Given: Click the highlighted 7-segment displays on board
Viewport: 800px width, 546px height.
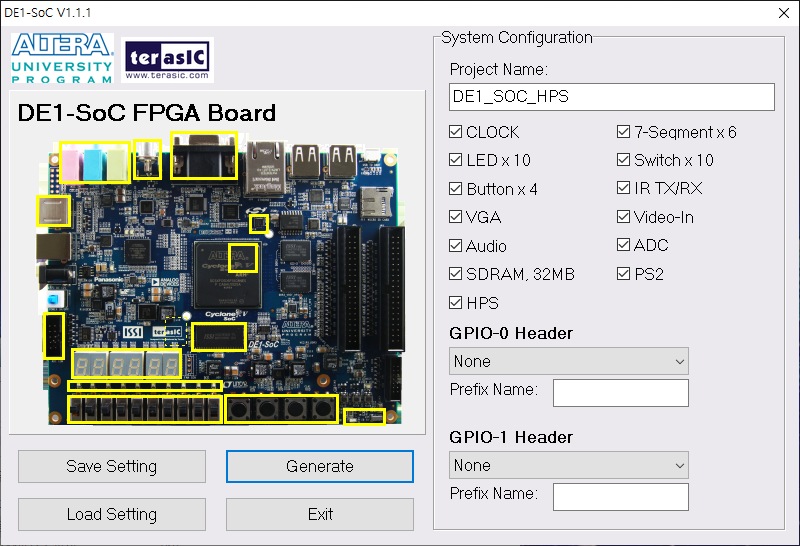Looking at the screenshot, I should 127,364.
